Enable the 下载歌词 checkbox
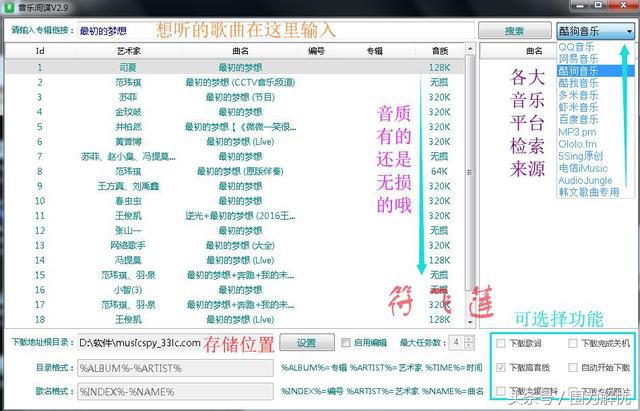This screenshot has width=640, height=411. [x=501, y=344]
